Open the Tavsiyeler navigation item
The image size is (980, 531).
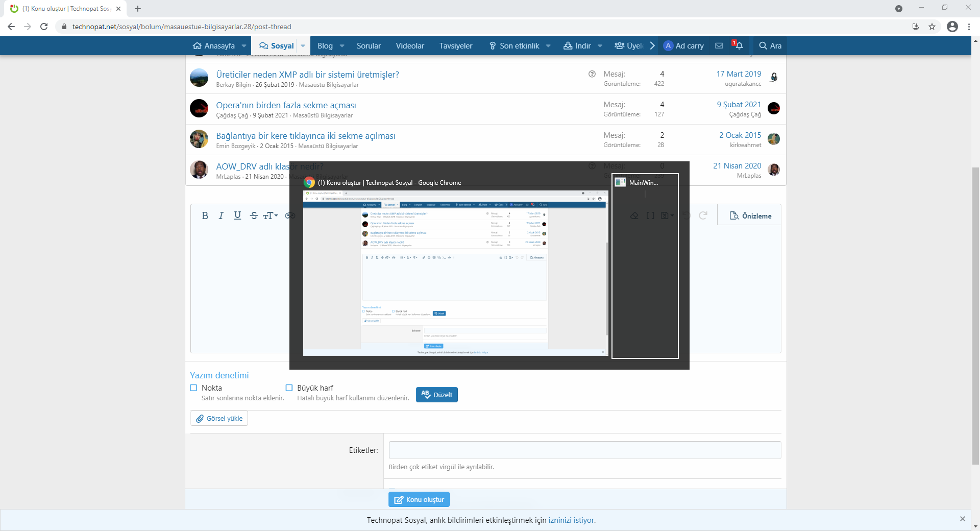456,45
